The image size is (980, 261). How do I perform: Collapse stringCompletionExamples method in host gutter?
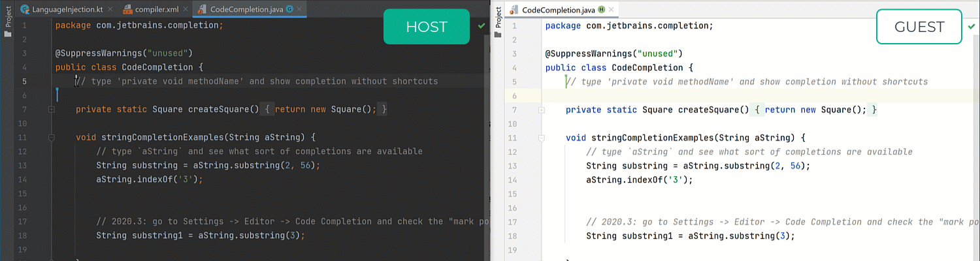pyautogui.click(x=51, y=138)
